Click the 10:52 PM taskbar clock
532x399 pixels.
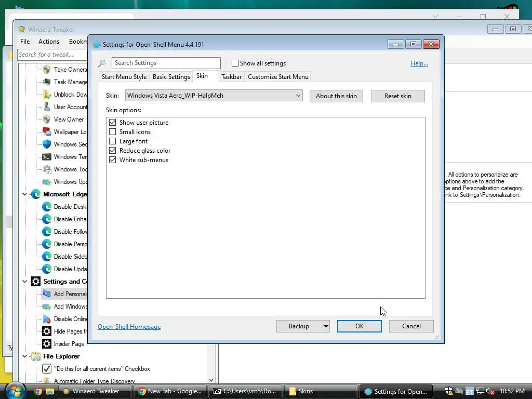pyautogui.click(x=512, y=391)
